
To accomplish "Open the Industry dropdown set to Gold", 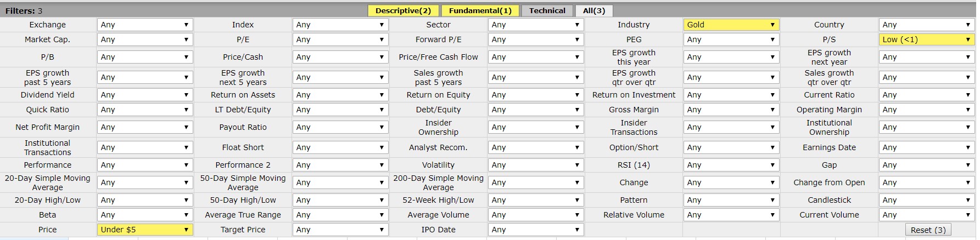I will point(731,25).
